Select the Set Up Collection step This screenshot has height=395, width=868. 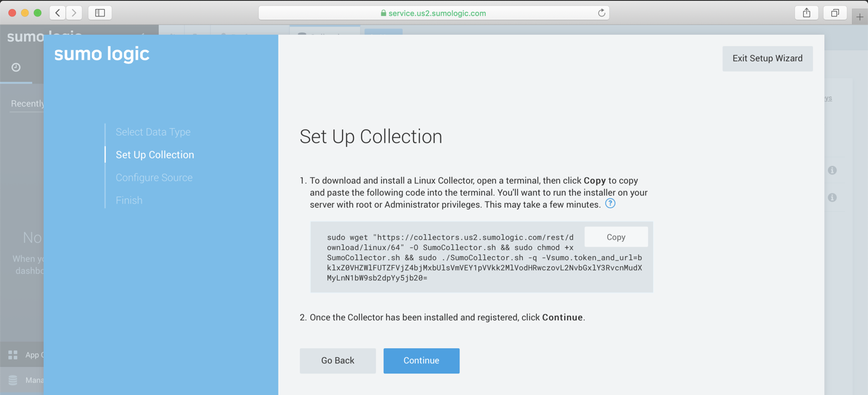[155, 155]
